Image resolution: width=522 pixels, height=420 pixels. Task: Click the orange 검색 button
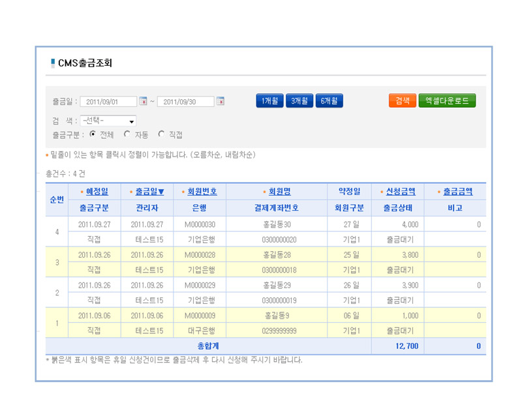(403, 100)
